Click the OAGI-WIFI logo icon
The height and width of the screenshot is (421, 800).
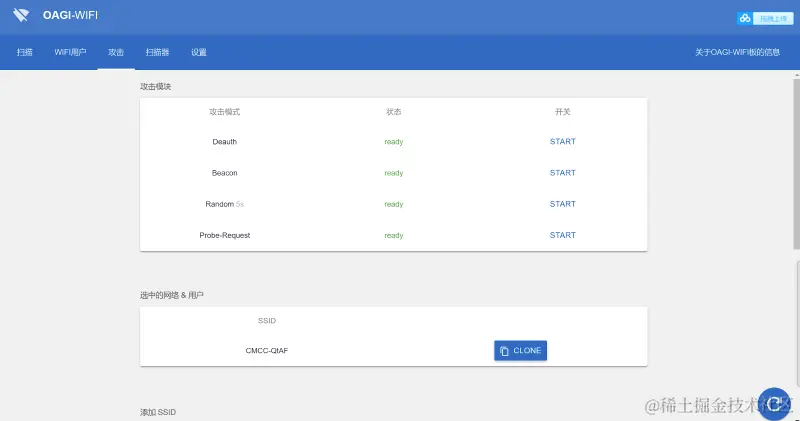click(21, 15)
